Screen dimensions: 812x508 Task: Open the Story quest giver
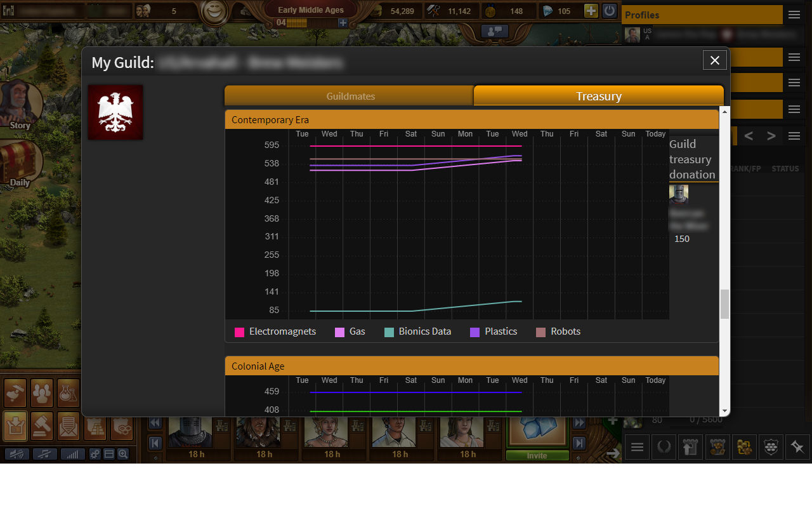click(20, 105)
